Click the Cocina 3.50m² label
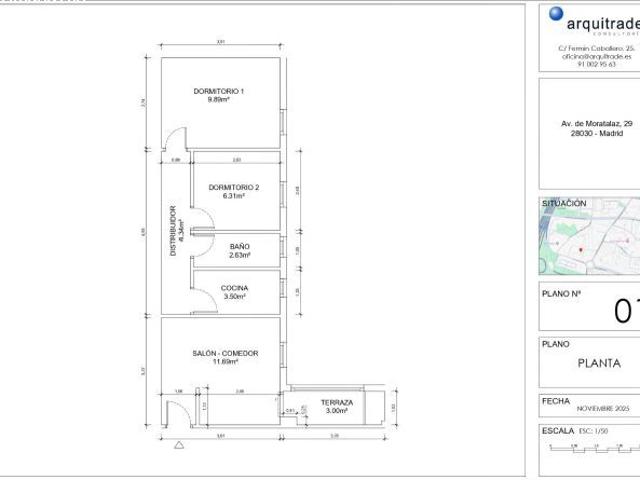The height and width of the screenshot is (480, 640). [x=237, y=292]
